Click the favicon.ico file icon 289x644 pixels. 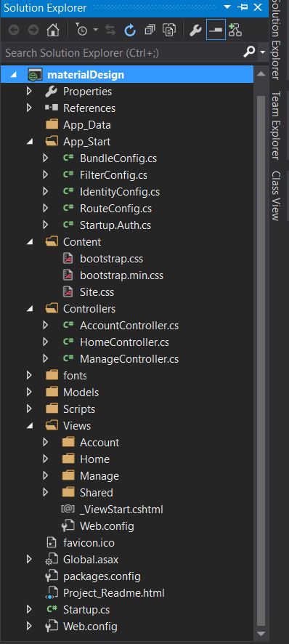point(52,543)
